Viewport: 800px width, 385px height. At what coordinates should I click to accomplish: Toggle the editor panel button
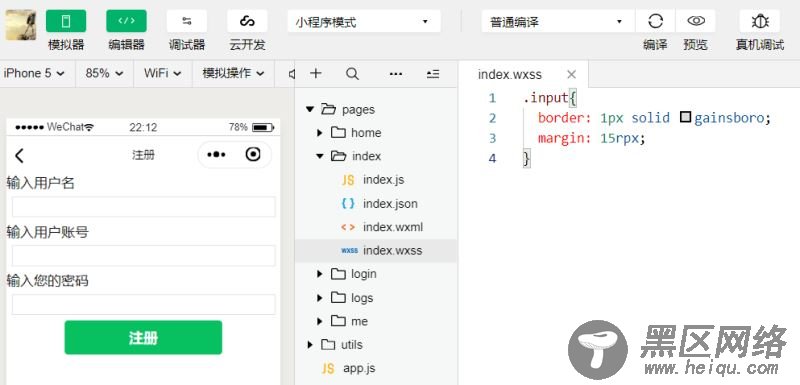[126, 21]
